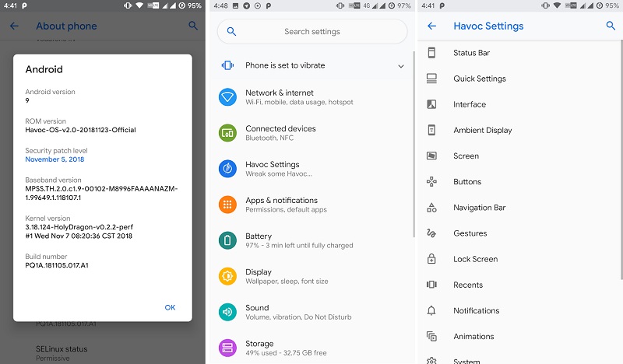Tap the purple Storage icon

tap(227, 348)
